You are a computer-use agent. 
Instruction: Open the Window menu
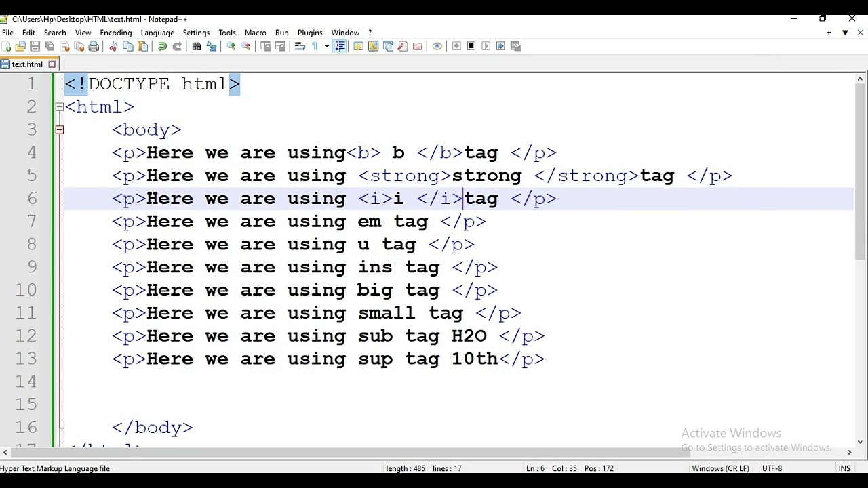(x=345, y=33)
